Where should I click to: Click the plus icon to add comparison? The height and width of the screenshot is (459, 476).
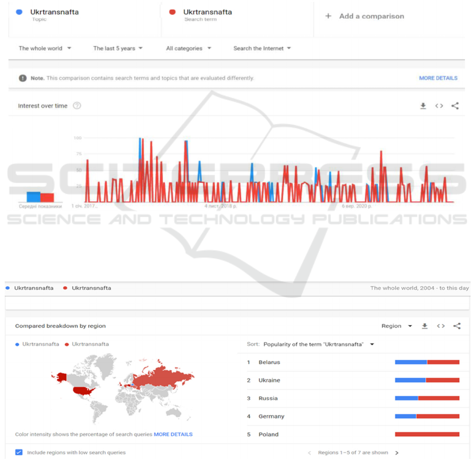click(x=328, y=16)
